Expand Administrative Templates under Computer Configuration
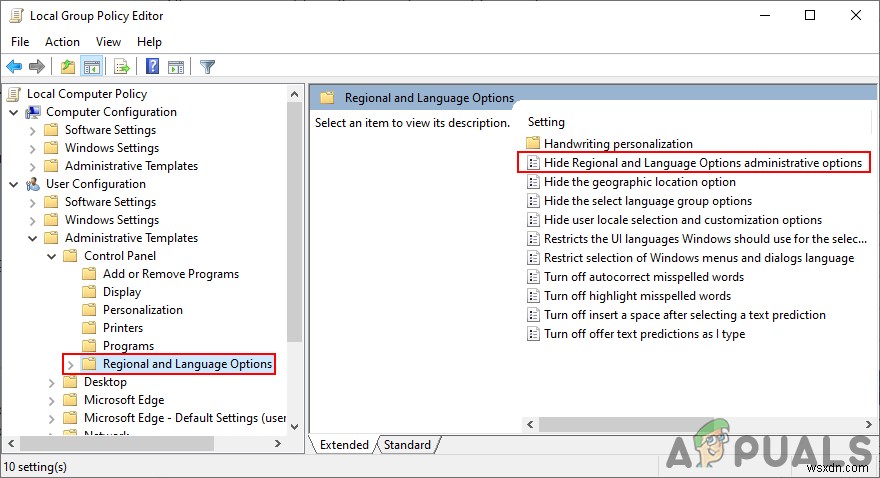Screen dimensions: 880x478 [x=33, y=167]
